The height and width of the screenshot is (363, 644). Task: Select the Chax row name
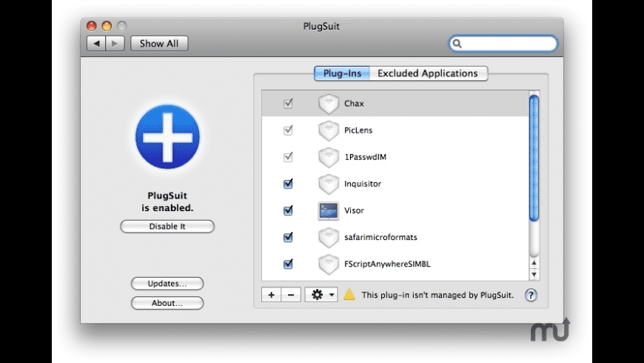click(354, 103)
